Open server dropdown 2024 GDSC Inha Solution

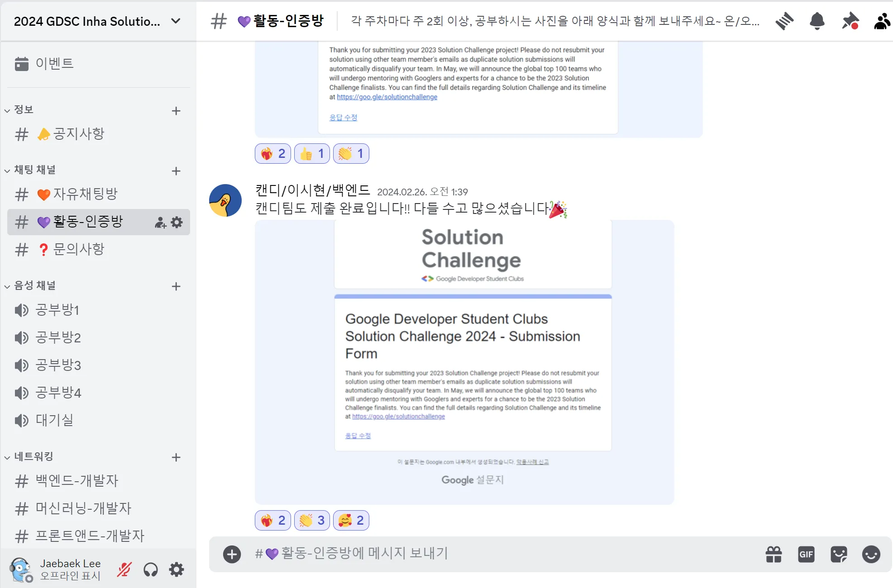pyautogui.click(x=98, y=21)
